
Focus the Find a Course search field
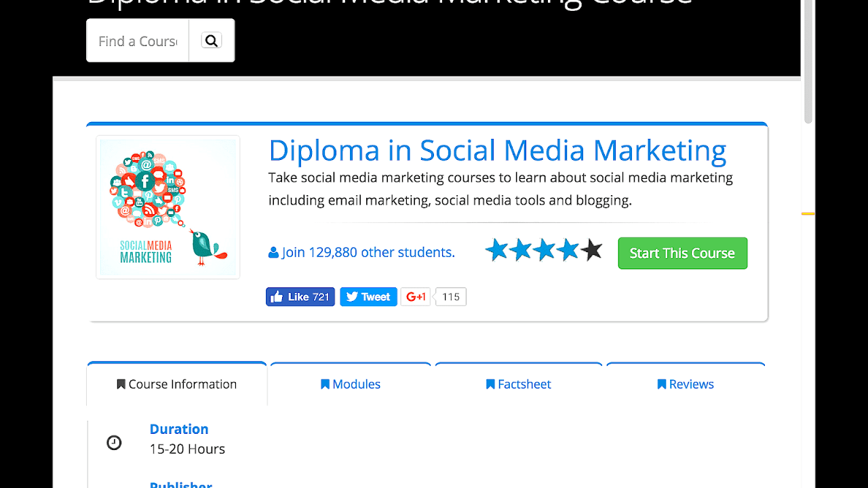point(138,41)
